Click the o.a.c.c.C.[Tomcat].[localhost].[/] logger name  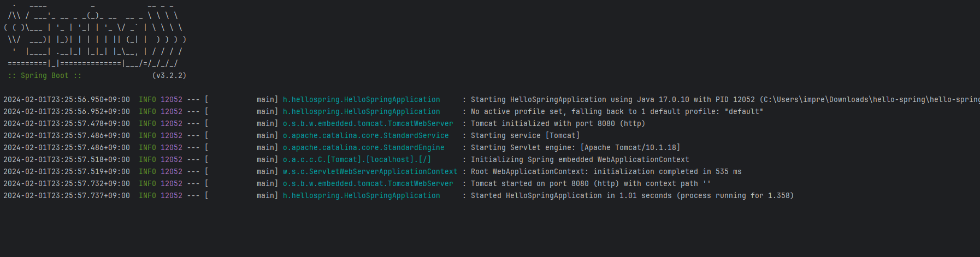tap(357, 160)
